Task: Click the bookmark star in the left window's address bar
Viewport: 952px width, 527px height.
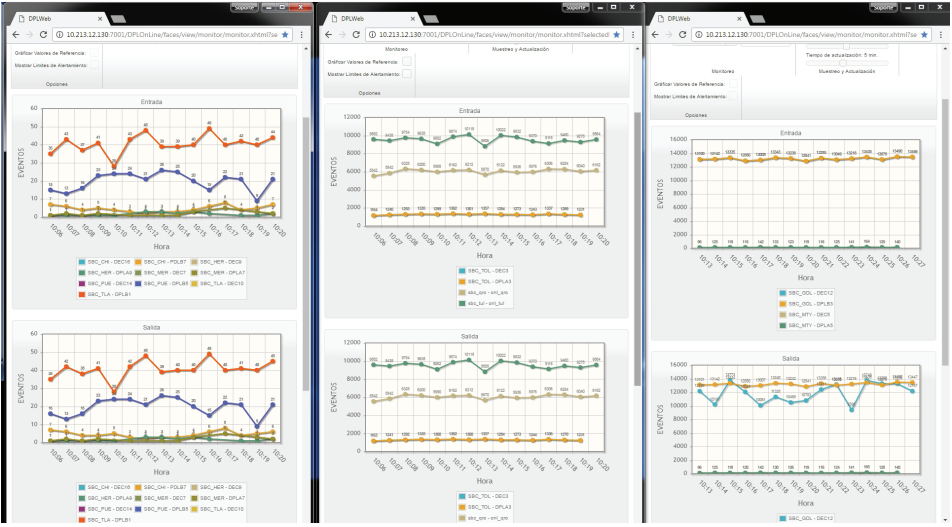Action: point(286,34)
